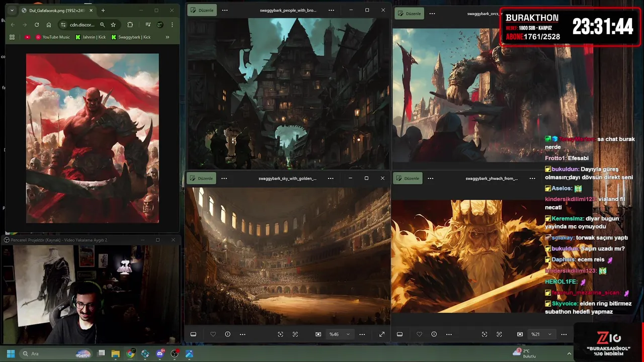Image resolution: width=644 pixels, height=362 pixels.
Task: Favorite the photo in the %46 window
Action: pyautogui.click(x=213, y=334)
